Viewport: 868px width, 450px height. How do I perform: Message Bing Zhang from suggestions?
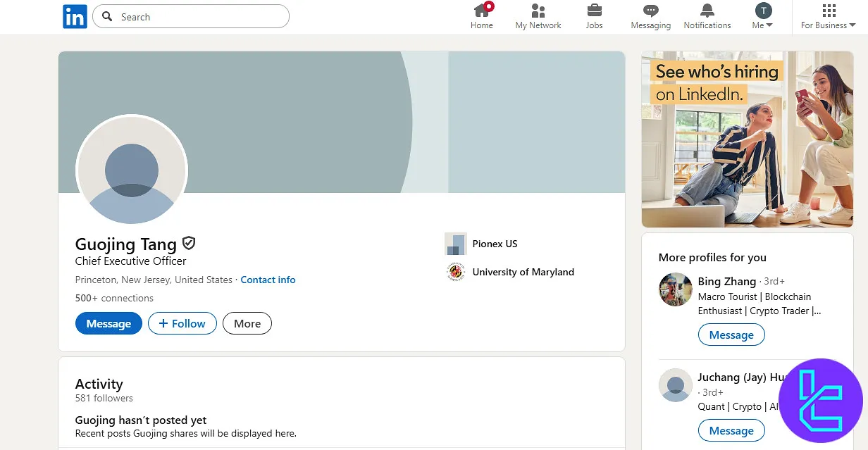731,335
